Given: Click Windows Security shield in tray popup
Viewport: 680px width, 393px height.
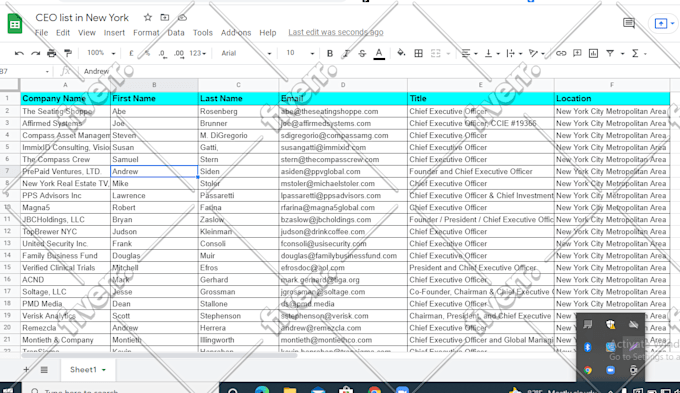Looking at the screenshot, I should click(x=611, y=324).
